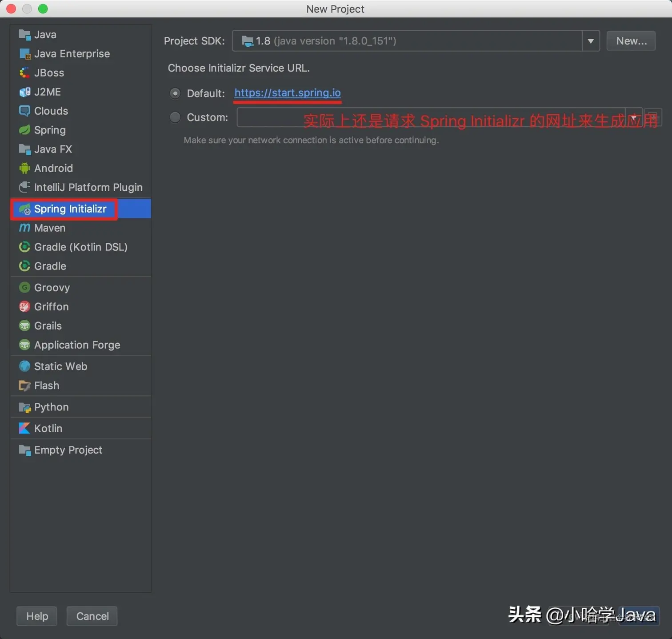
Task: Click the Grails icon
Action: 25,326
